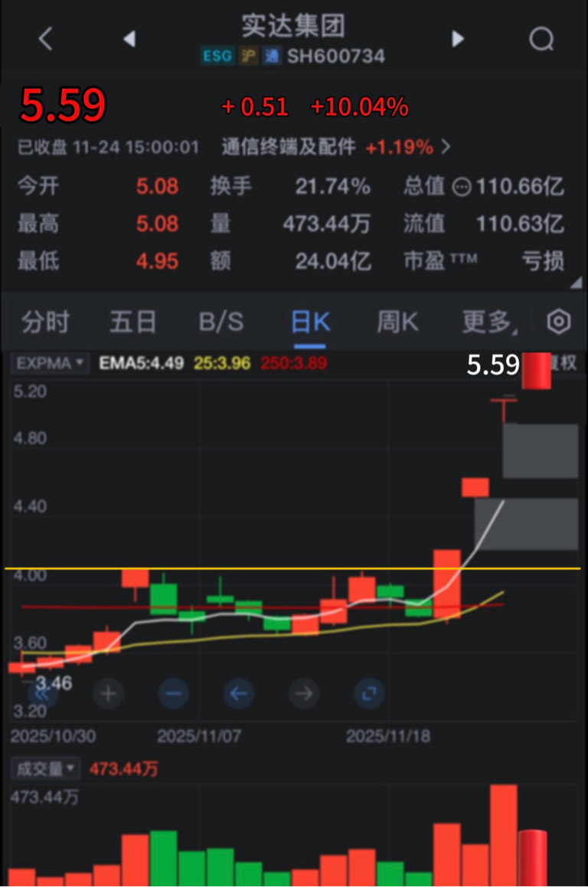Image resolution: width=588 pixels, height=887 pixels.
Task: Tap stock name 实达集团
Action: point(293,25)
